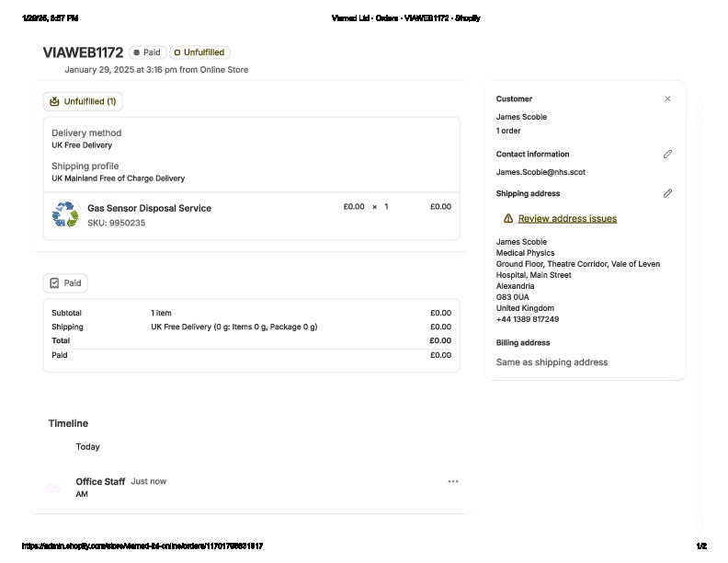Click the warning triangle address icon
This screenshot has height=563, width=728.
click(x=508, y=219)
